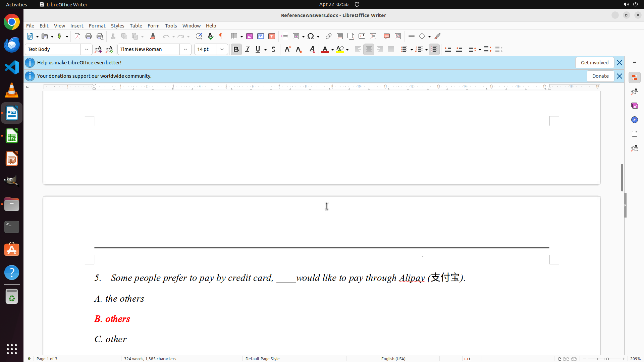Open the Font Size dropdown
This screenshot has height=362, width=644.
point(222,49)
